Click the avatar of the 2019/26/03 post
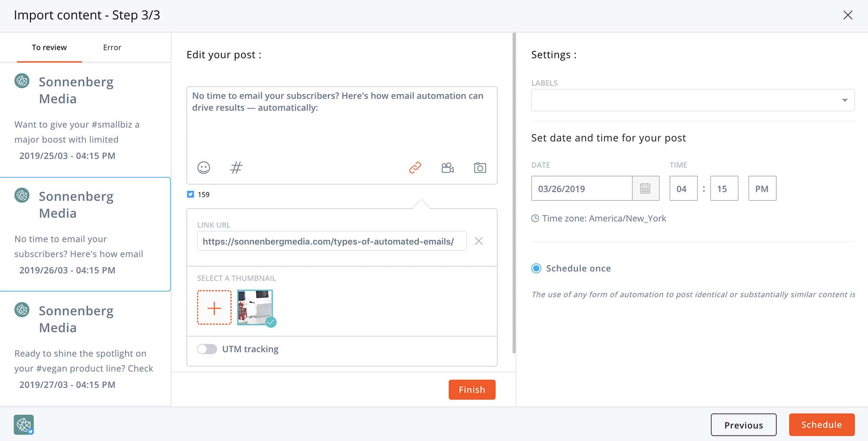This screenshot has width=868, height=441. click(22, 195)
